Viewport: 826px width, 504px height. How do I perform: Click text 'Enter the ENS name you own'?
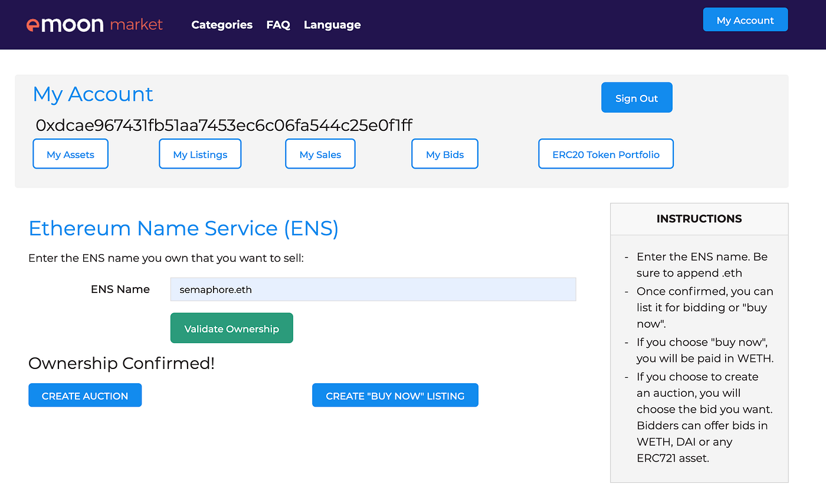(x=166, y=258)
